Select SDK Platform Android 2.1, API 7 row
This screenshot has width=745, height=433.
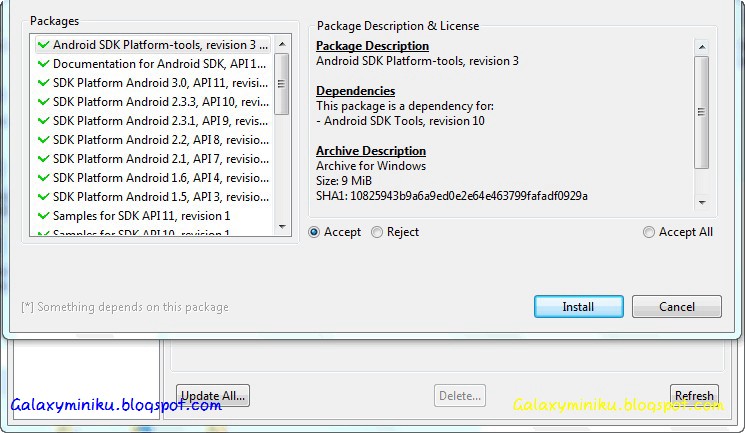tap(153, 159)
